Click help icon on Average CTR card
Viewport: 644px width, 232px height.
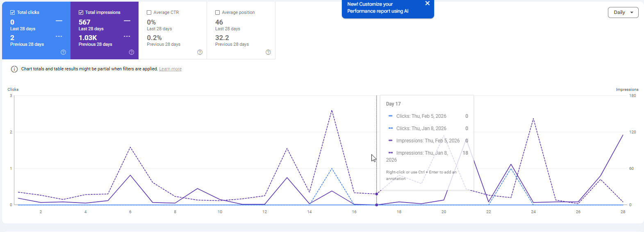(x=200, y=52)
